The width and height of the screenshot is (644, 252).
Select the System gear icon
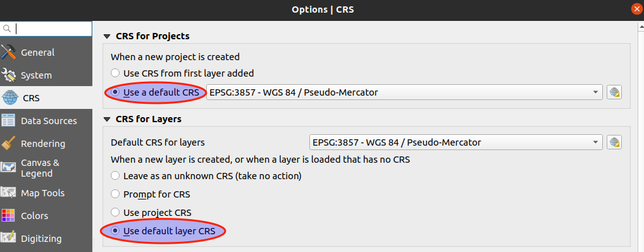click(8, 75)
